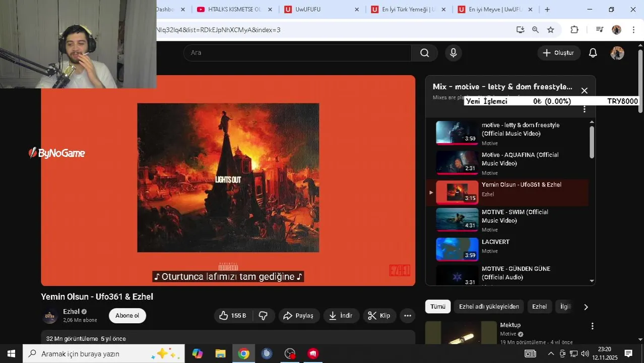Open the Chrome media controls icon
This screenshot has height=363, width=644.
pos(600,30)
